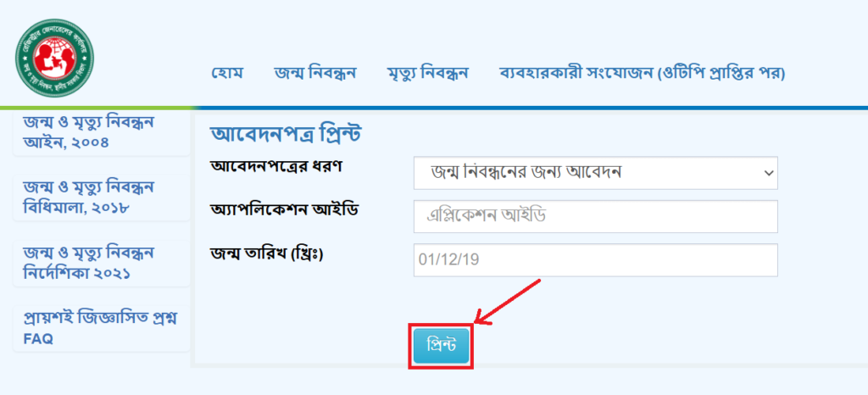Click the জন্ম তারিখ (খ্রিঃ) label
Image resolution: width=868 pixels, height=395 pixels.
click(x=266, y=253)
